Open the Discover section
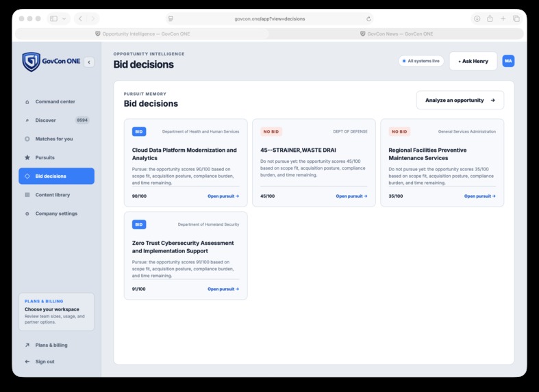539x392 pixels. (x=56, y=120)
